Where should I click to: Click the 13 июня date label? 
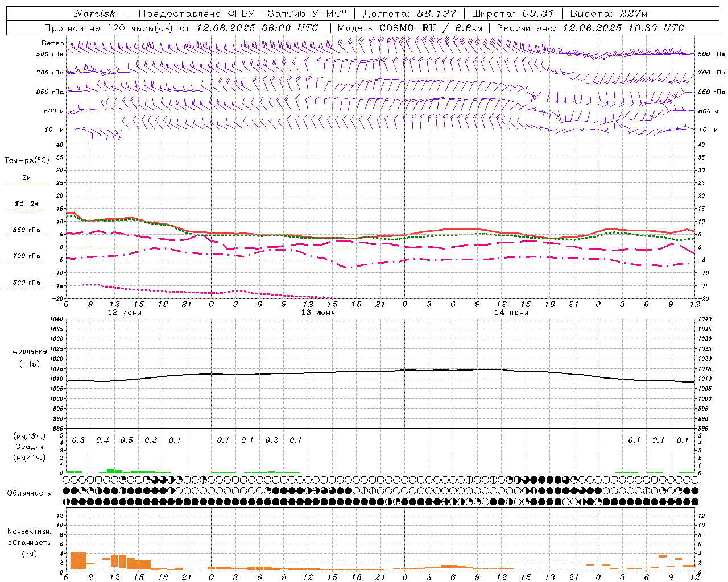[x=318, y=313]
